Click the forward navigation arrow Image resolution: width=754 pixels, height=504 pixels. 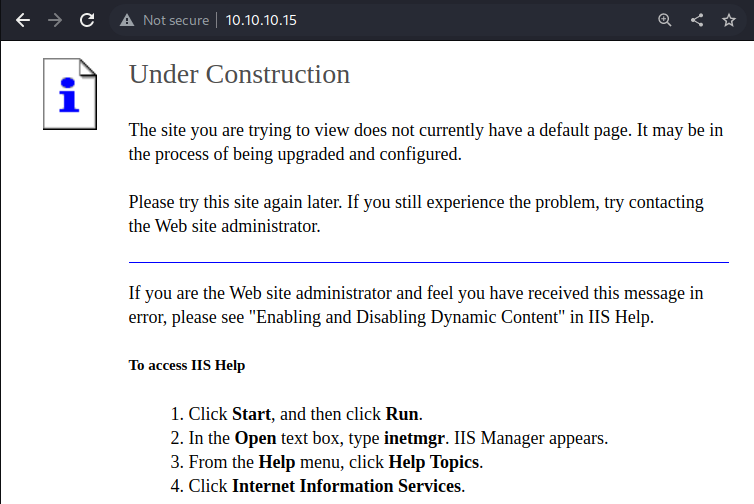tap(55, 20)
